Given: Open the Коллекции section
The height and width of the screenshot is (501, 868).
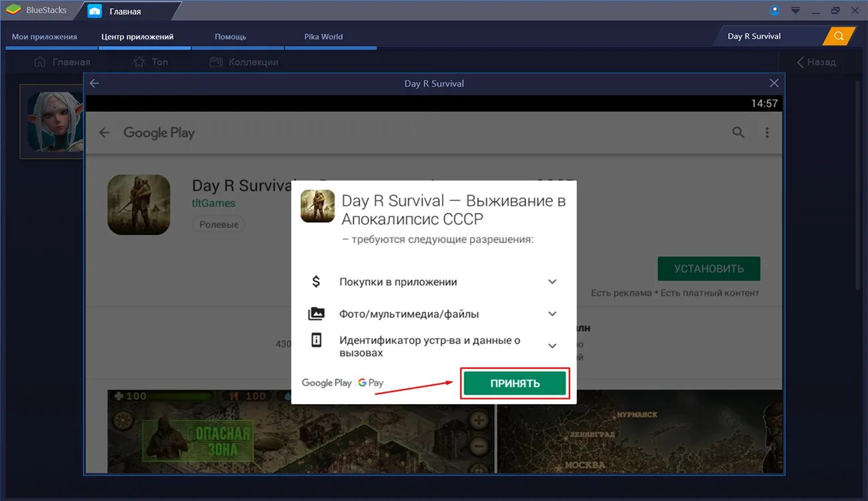Looking at the screenshot, I should click(x=244, y=62).
